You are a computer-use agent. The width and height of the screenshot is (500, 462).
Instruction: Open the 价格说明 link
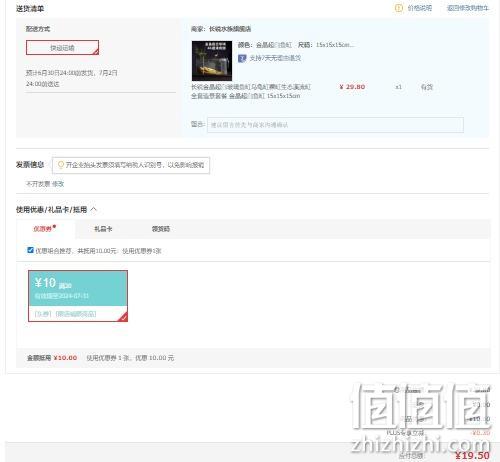pyautogui.click(x=420, y=8)
